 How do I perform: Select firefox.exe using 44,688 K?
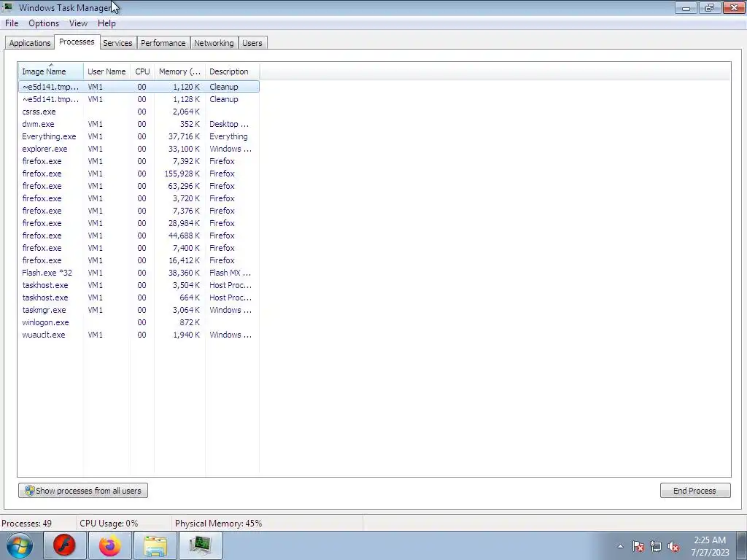pos(139,236)
